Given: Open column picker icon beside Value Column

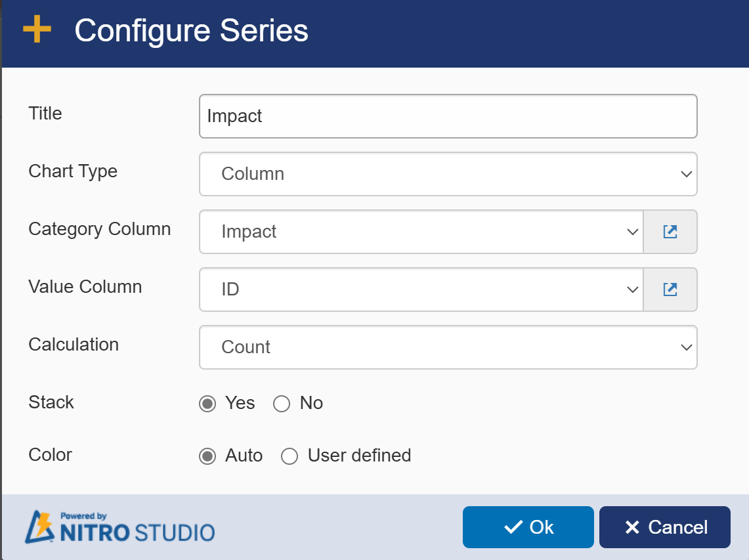Looking at the screenshot, I should 670,290.
